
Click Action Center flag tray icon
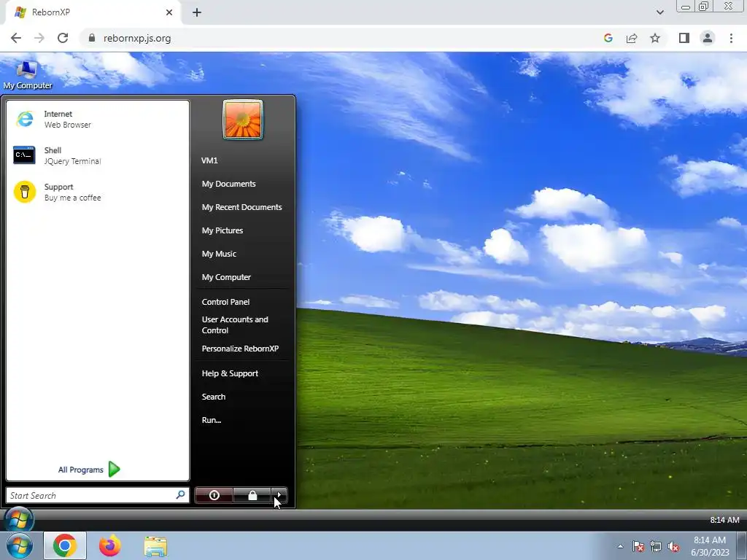tap(638, 546)
